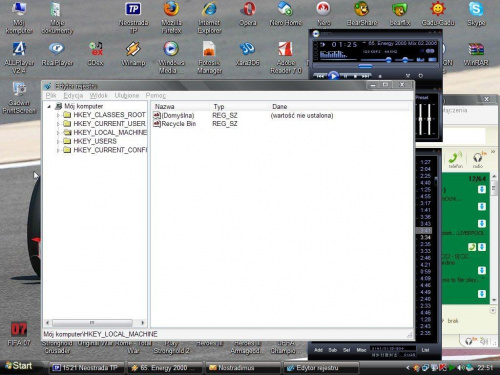The width and height of the screenshot is (500, 375).
Task: Select the Recycle Bin registry value
Action: 179,124
